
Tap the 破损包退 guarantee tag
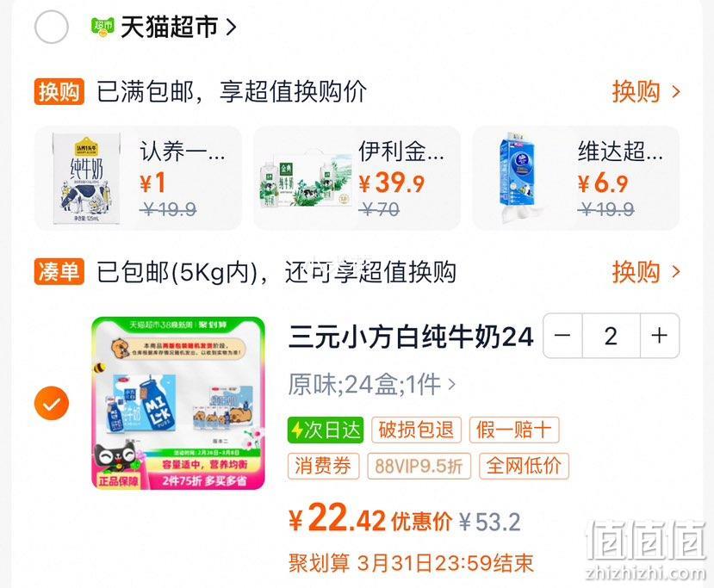416,430
